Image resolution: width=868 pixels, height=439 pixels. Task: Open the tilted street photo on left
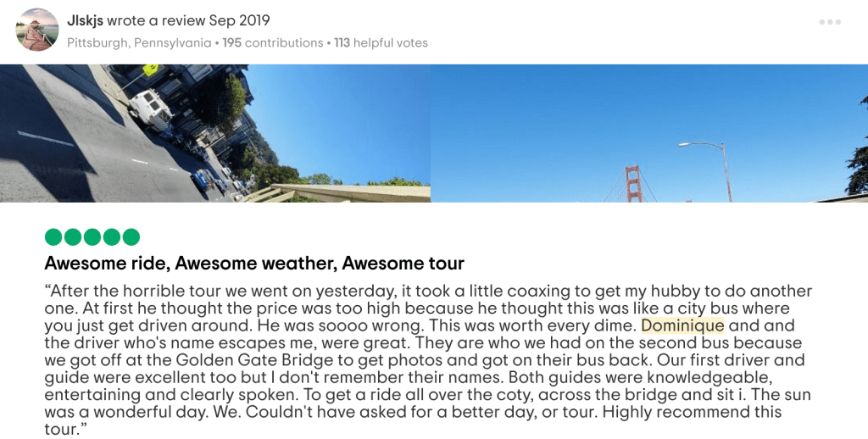[x=215, y=133]
